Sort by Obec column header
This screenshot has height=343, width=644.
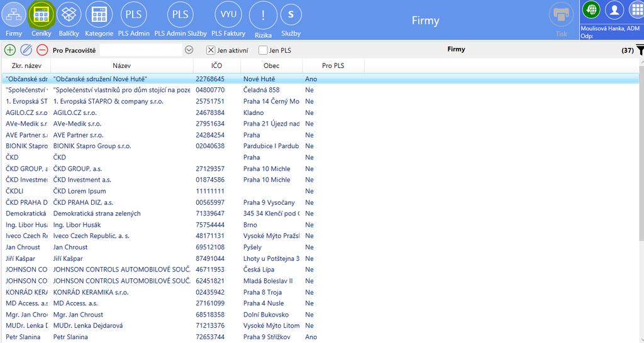272,65
